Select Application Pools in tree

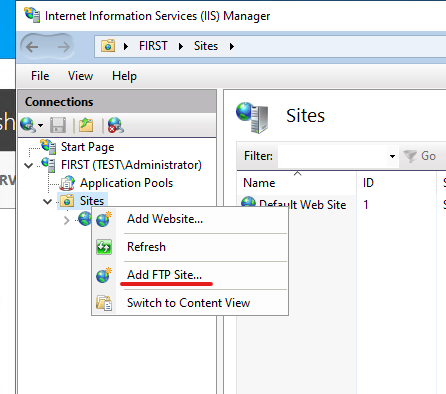tap(126, 183)
